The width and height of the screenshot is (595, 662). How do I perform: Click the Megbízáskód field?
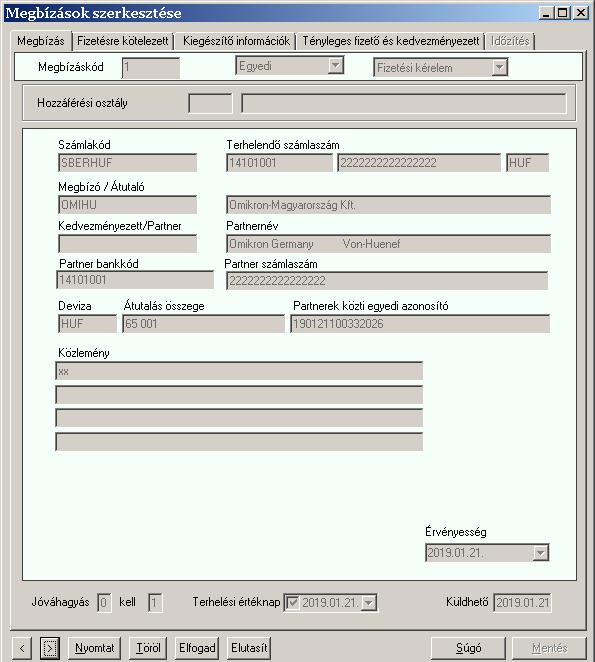151,68
